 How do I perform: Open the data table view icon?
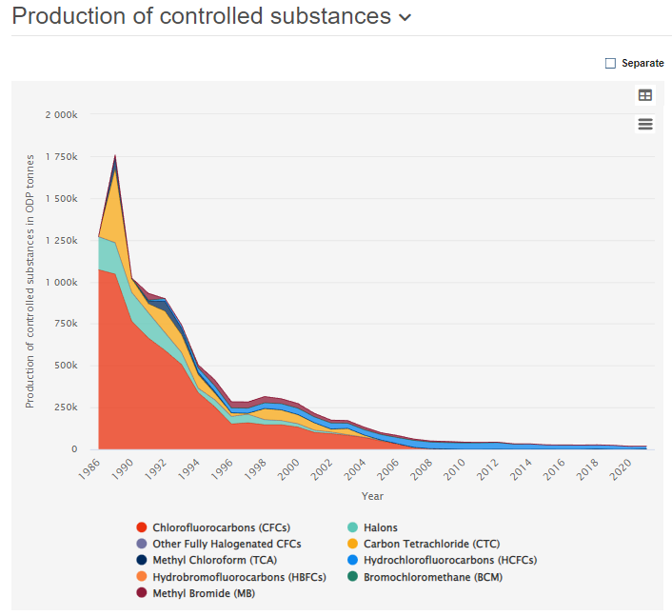(x=645, y=95)
